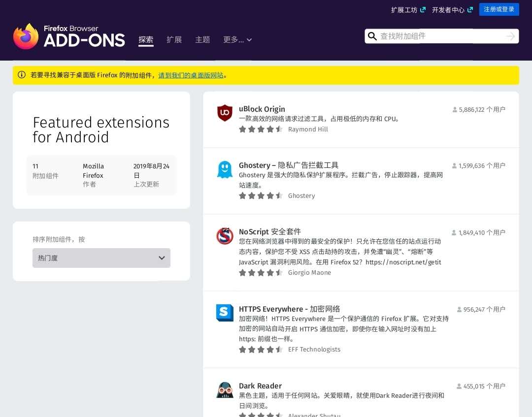Click the 2019年8月24日 update date

(151, 171)
